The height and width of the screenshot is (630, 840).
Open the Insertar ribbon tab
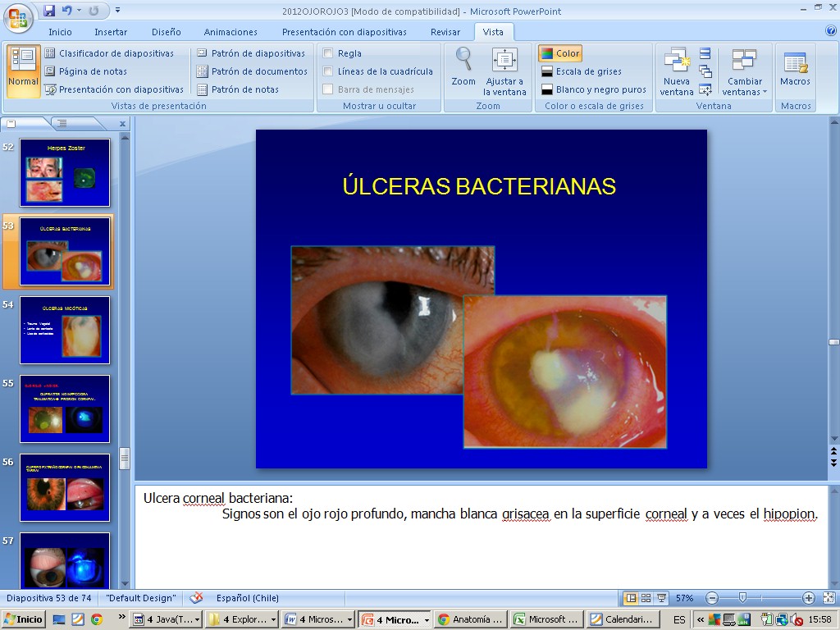click(x=111, y=32)
